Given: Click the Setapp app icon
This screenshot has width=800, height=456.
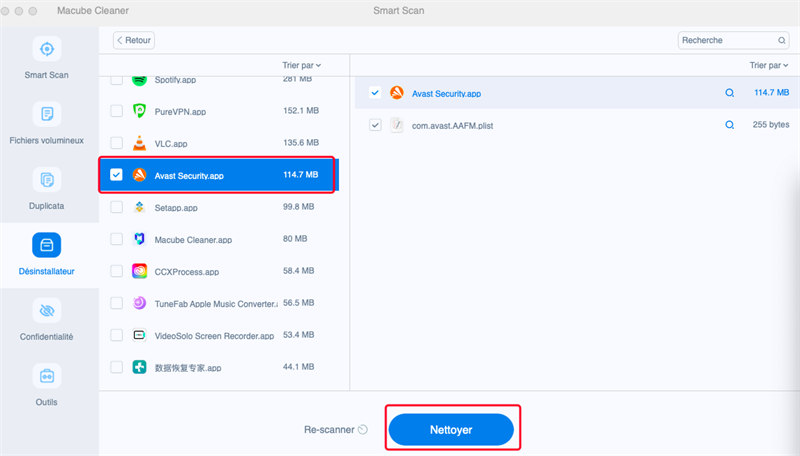Looking at the screenshot, I should pos(139,207).
